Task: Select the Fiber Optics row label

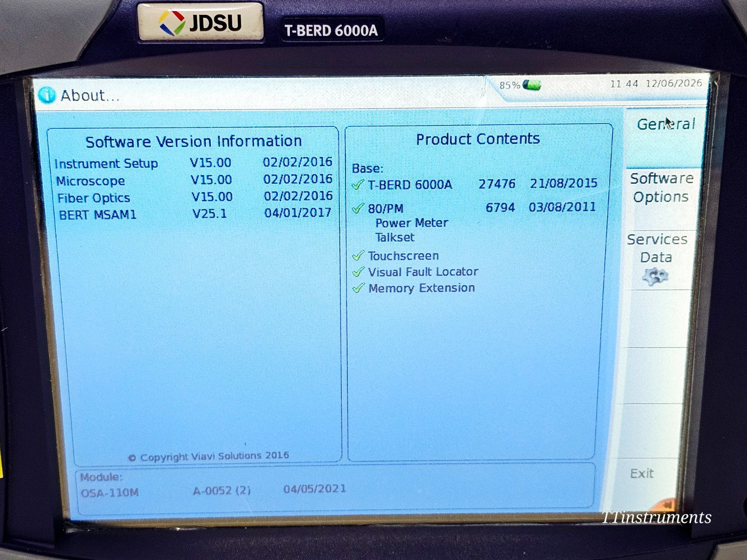Action: coord(94,198)
